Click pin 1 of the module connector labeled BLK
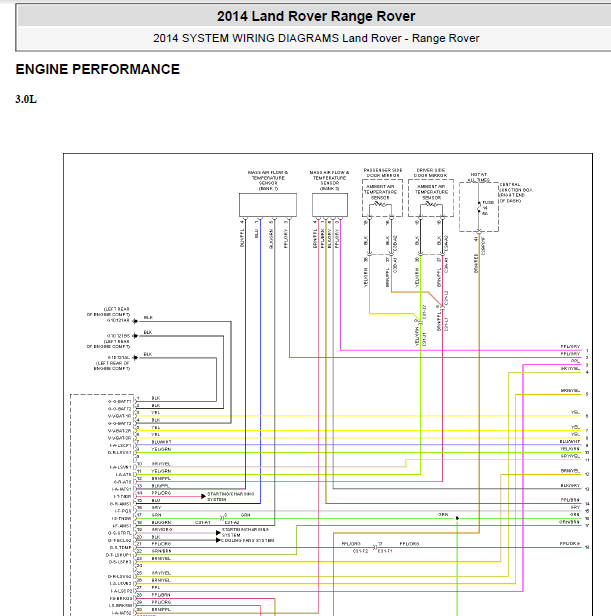 point(138,398)
